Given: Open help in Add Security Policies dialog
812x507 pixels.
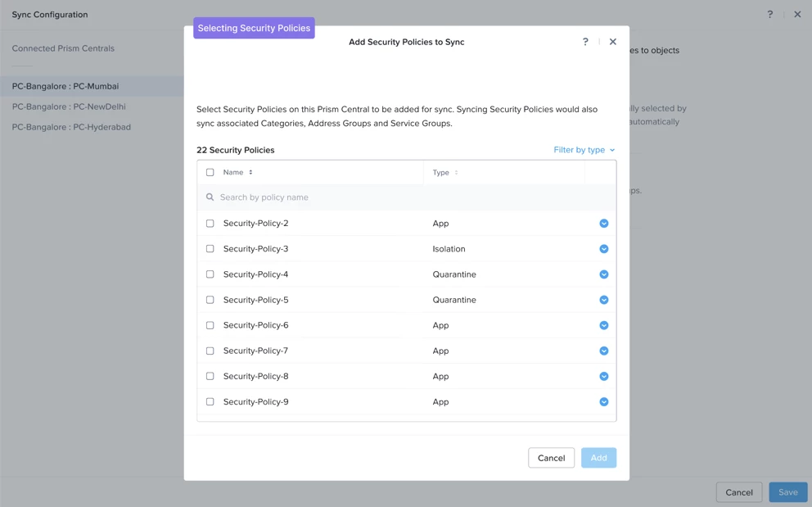Looking at the screenshot, I should pos(585,42).
